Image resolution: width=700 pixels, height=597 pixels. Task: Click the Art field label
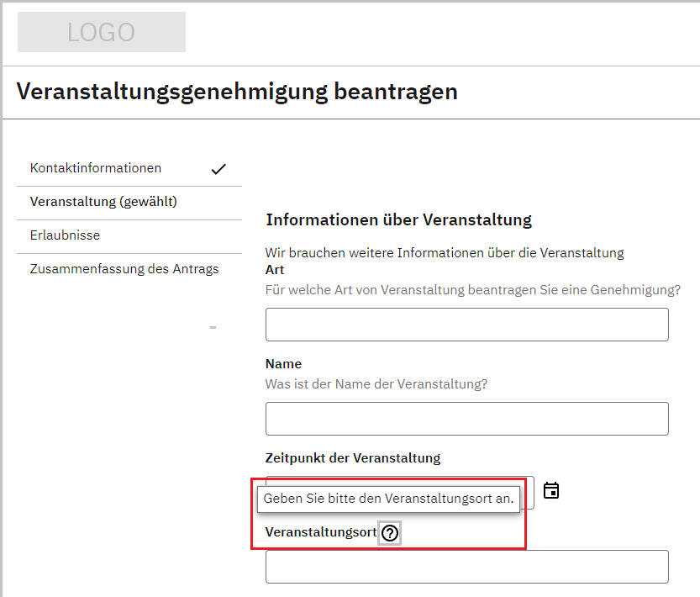pyautogui.click(x=275, y=270)
